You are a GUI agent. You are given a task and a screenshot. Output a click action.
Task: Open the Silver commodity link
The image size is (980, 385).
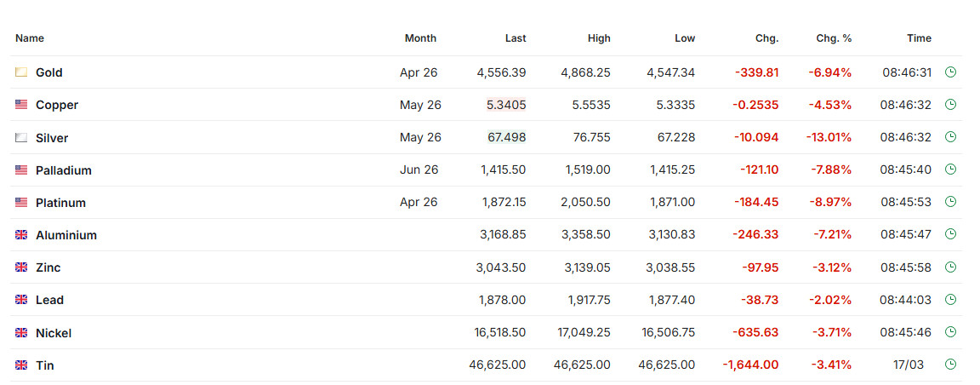click(52, 138)
